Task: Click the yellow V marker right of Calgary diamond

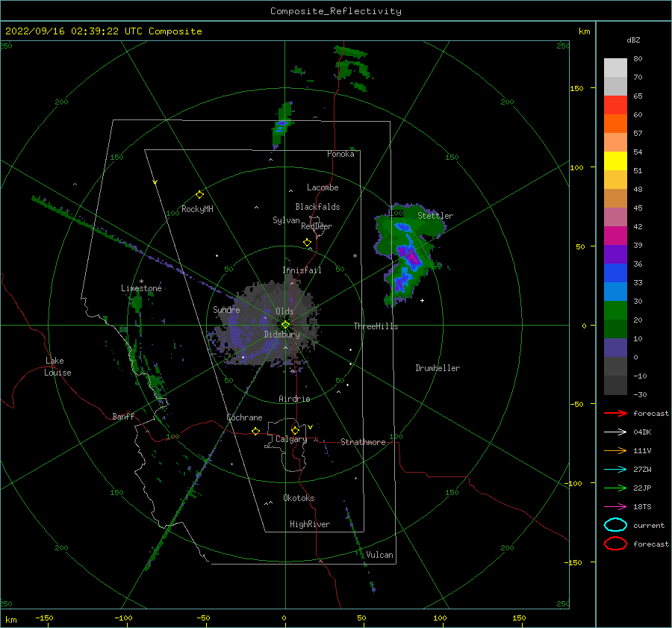Action: [x=311, y=427]
